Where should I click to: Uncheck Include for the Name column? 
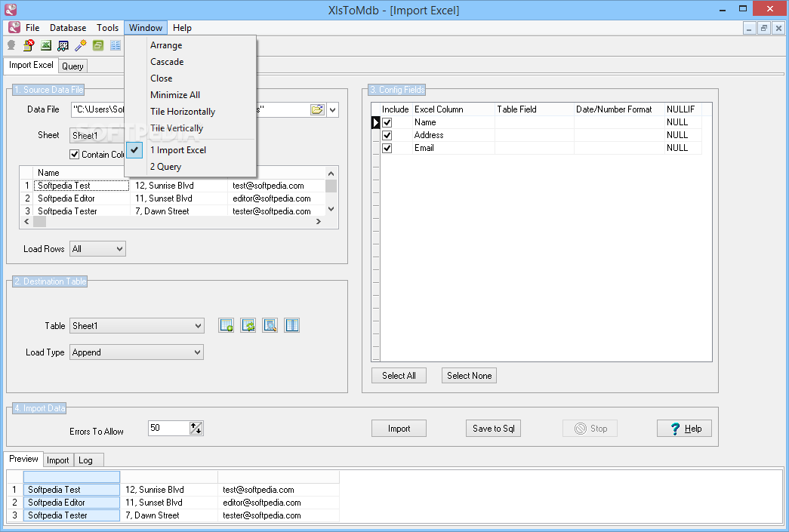387,122
